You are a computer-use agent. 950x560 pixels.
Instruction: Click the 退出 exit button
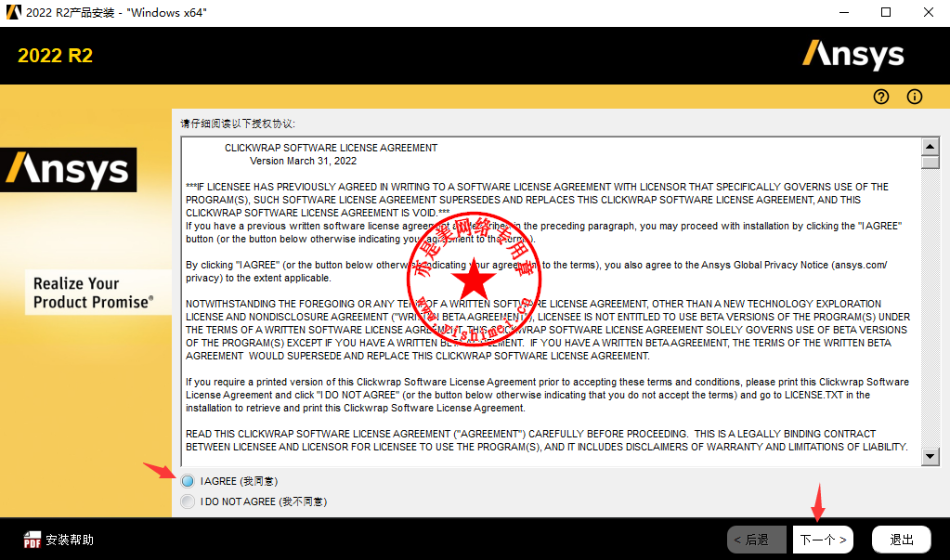902,540
